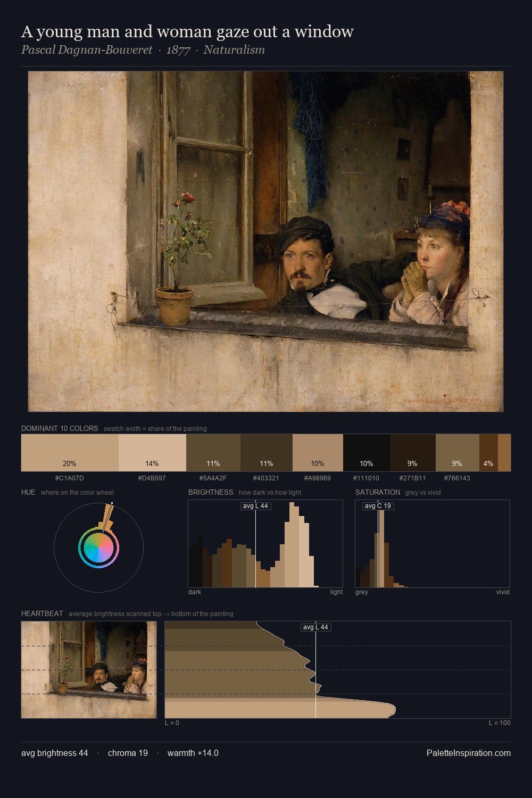Click the 'HUE' section label
This screenshot has height=798, width=532.
[x=28, y=492]
